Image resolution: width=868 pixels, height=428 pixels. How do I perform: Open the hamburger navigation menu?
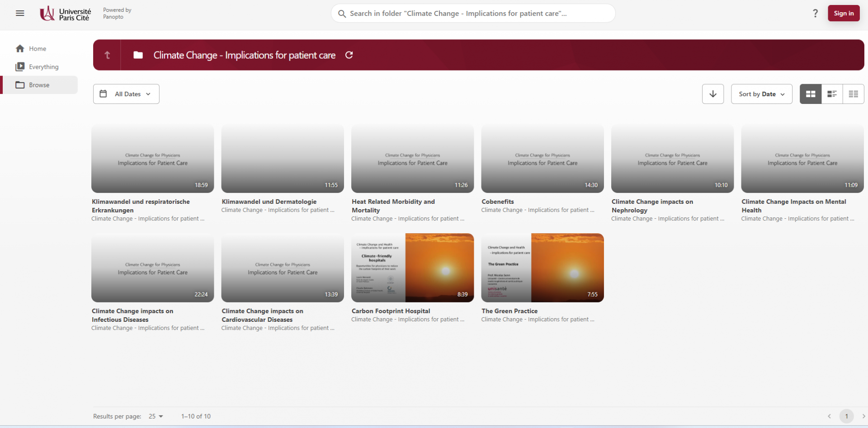click(x=20, y=13)
